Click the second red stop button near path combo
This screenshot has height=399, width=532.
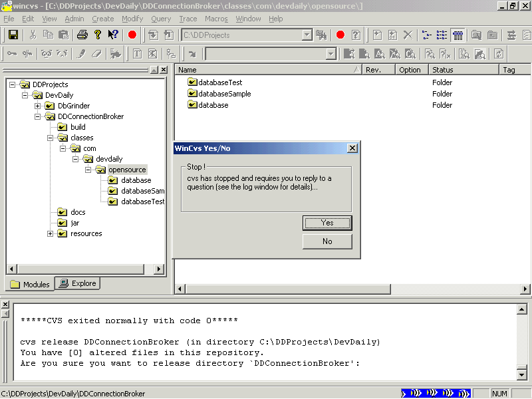tap(340, 35)
